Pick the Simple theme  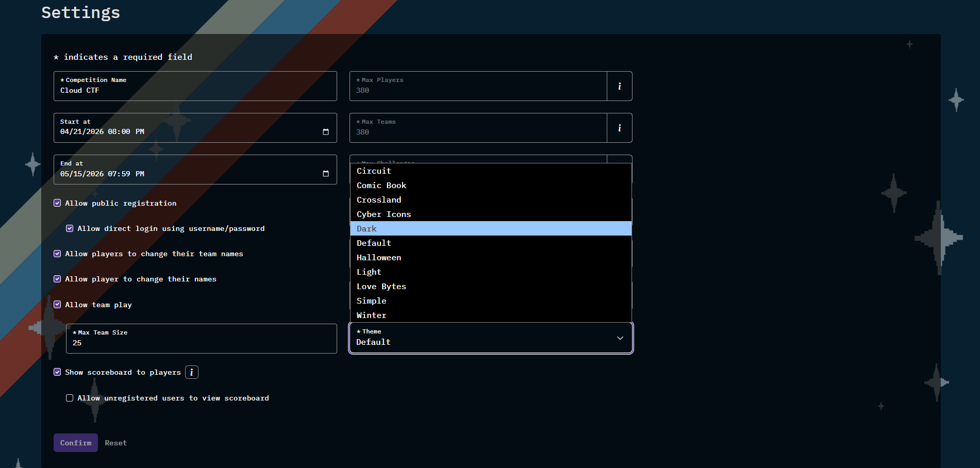tap(491, 300)
